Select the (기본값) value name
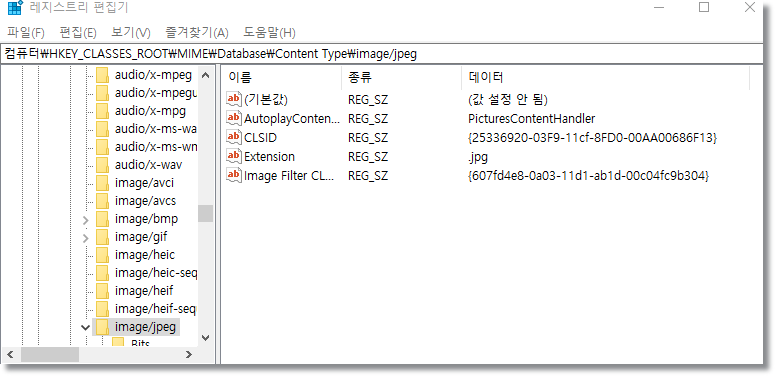Image resolution: width=775 pixels, height=376 pixels. click(x=266, y=100)
